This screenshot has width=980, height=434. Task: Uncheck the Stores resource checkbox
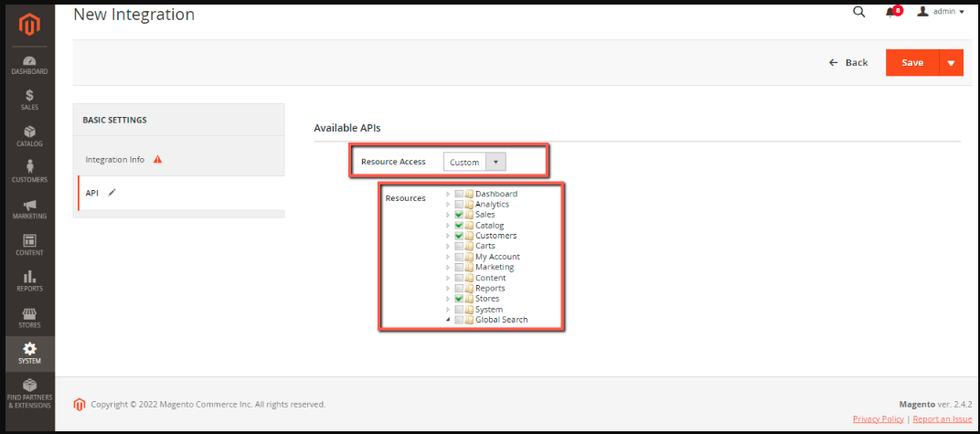coord(459,299)
